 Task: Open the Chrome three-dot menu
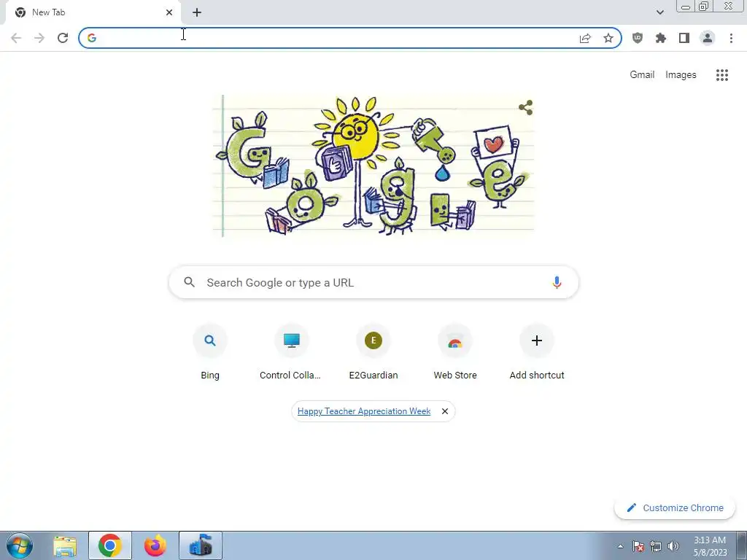[731, 38]
